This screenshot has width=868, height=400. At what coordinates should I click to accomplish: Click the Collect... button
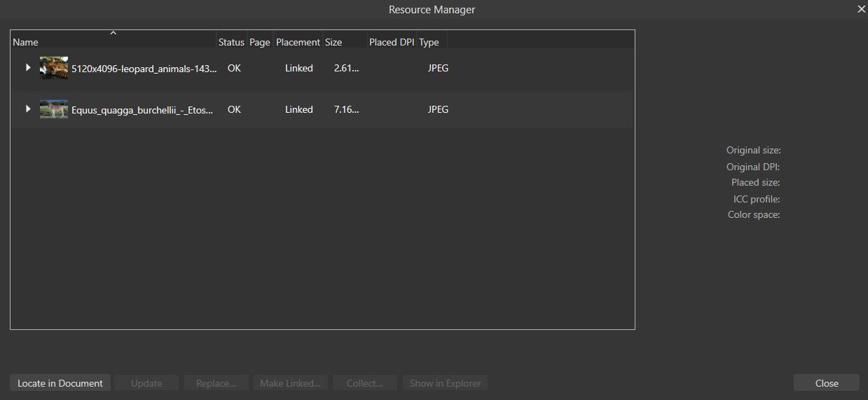[x=364, y=383]
